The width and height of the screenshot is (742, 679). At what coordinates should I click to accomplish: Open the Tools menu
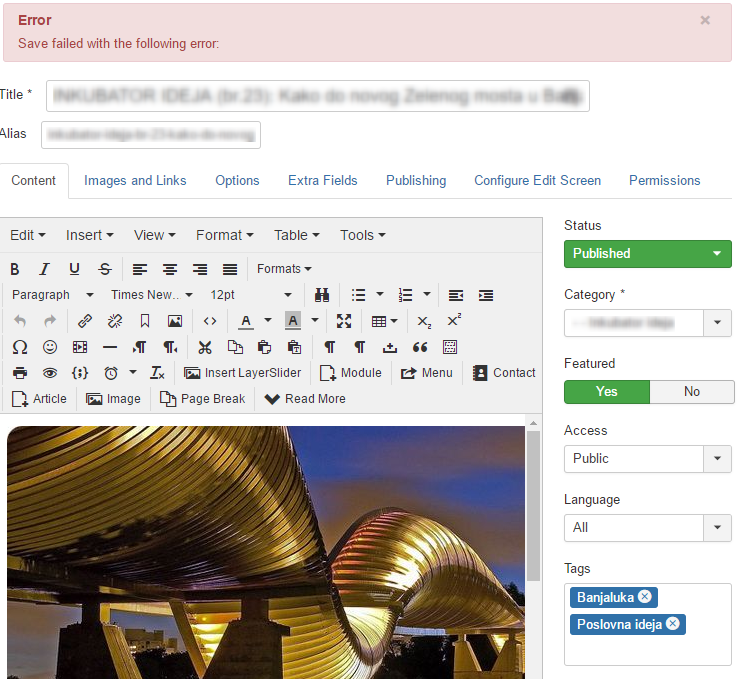pyautogui.click(x=362, y=235)
